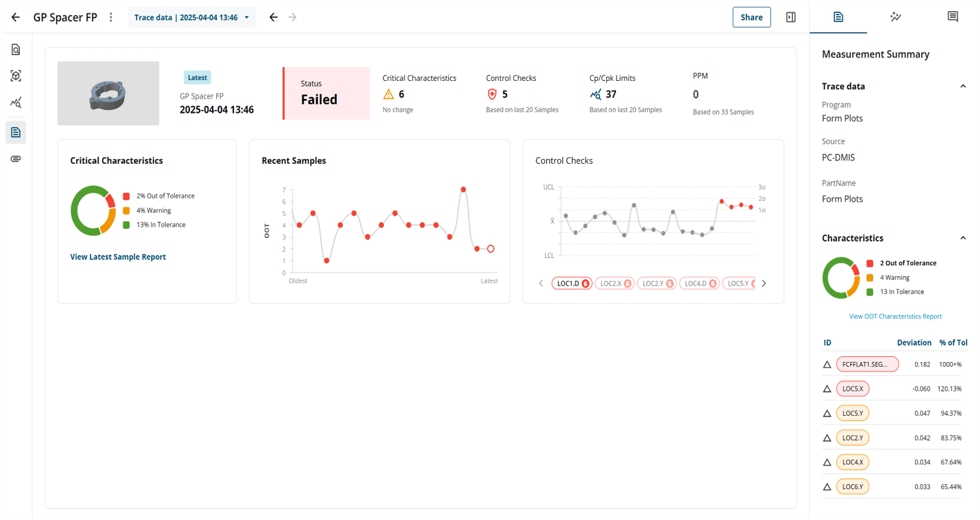
Task: Click the Cp/Cpk Limits chart icon
Action: pyautogui.click(x=595, y=95)
